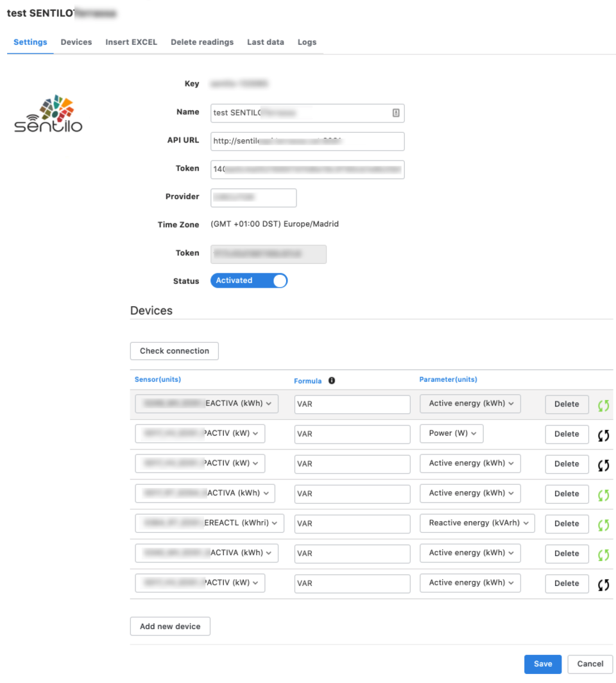The image size is (616, 683).
Task: Open the PACTIV (kW) sensor dropdown in the second row
Action: pos(200,433)
